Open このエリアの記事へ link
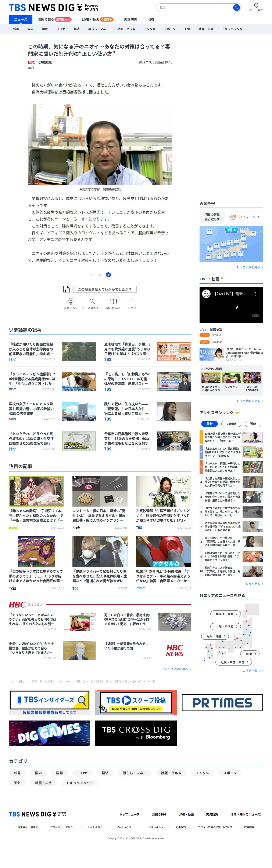272x868 pixels. click(x=176, y=669)
